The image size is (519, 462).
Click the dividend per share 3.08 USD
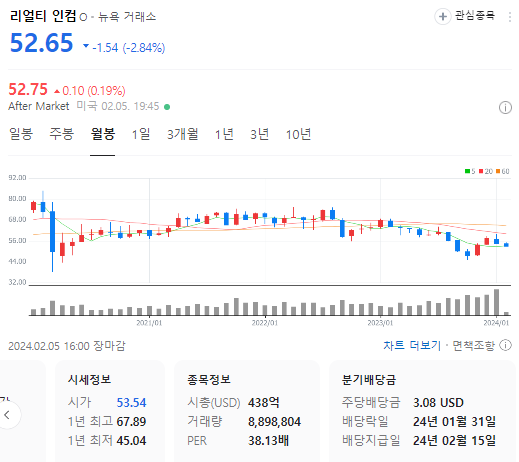pyautogui.click(x=438, y=403)
